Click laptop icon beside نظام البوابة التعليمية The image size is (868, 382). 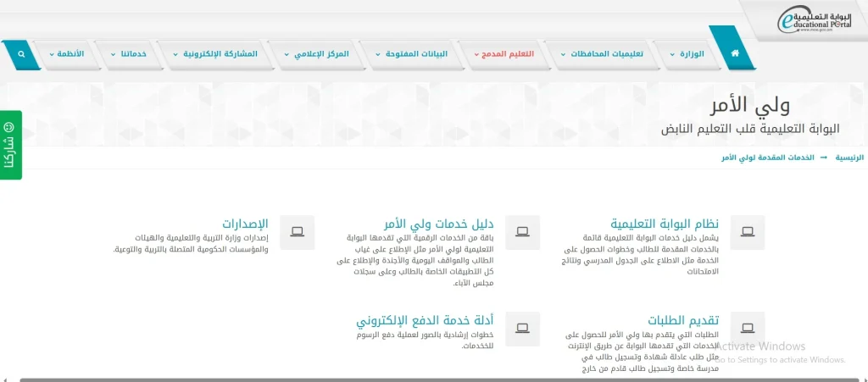tap(747, 231)
